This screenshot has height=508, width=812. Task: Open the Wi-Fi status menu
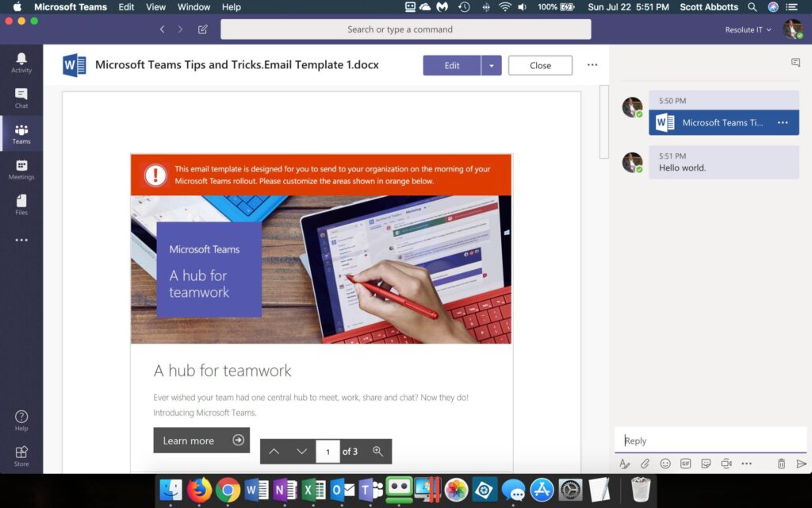tap(504, 6)
